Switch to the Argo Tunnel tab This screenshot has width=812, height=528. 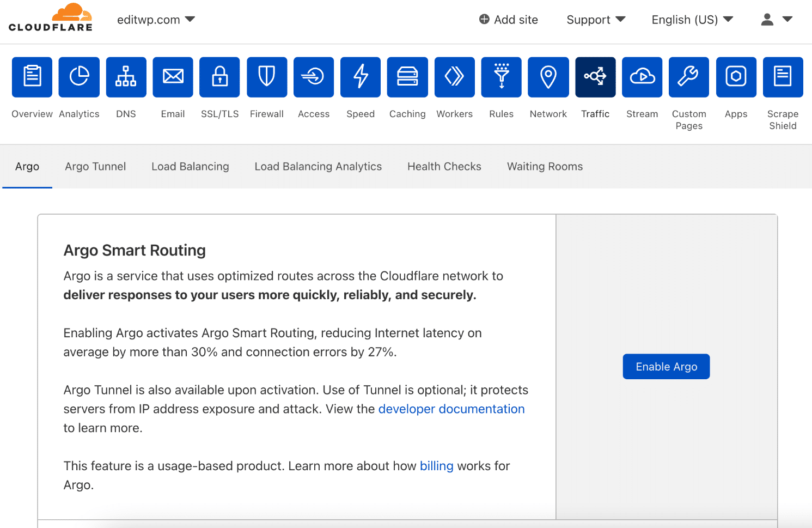coord(95,166)
